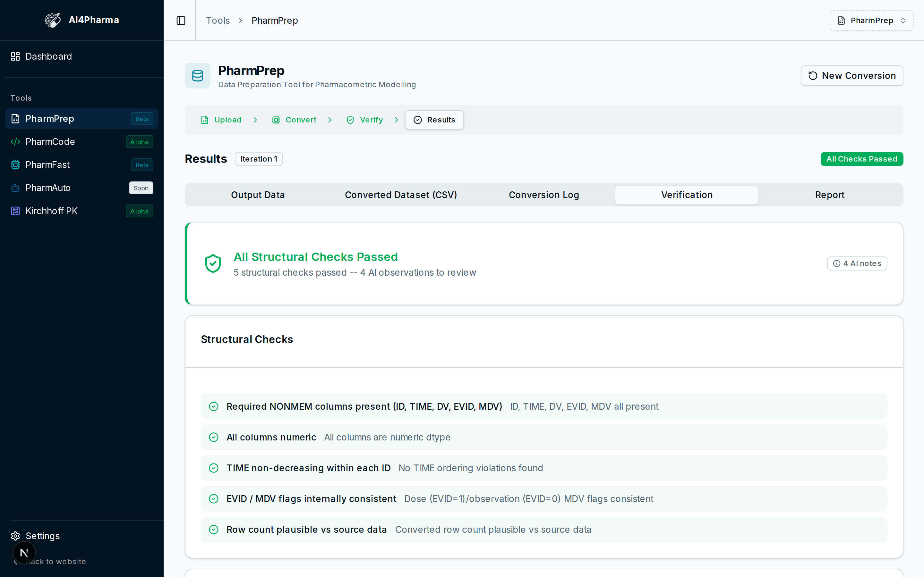Click the PharmPrep database icon
The height and width of the screenshot is (577, 924).
click(x=197, y=76)
